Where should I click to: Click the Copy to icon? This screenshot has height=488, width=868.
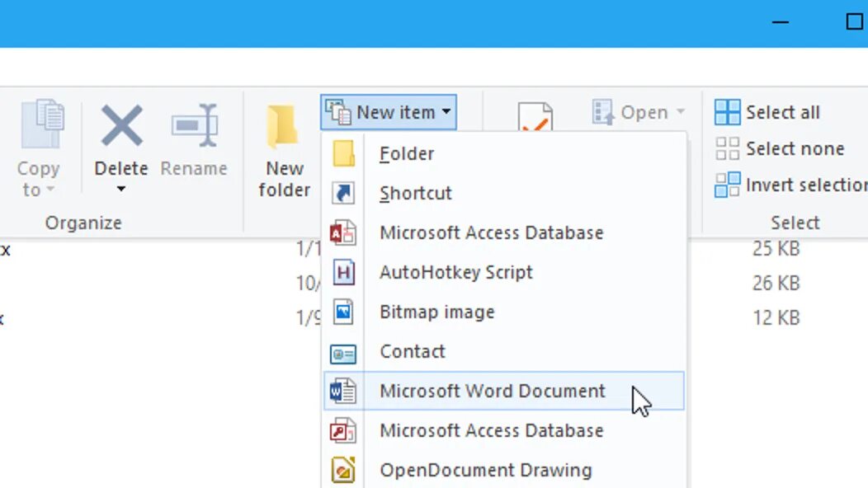(x=43, y=124)
